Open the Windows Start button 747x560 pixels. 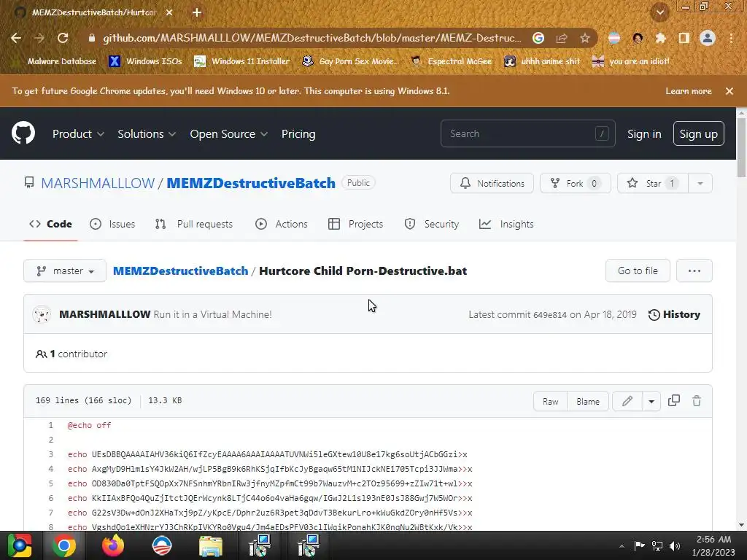coord(20,545)
